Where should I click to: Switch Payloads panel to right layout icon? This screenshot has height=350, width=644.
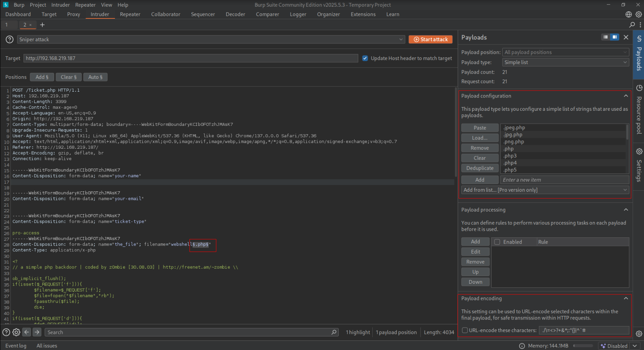pyautogui.click(x=615, y=37)
